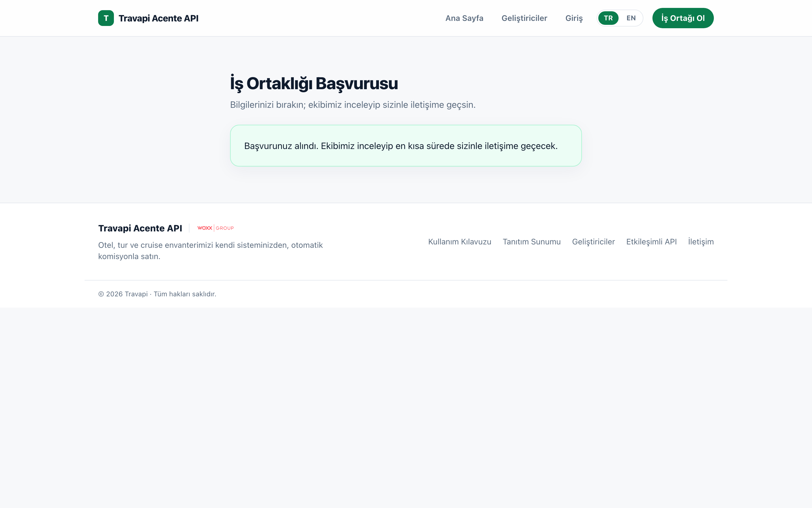Screen dimensions: 812x508
Task: Select the TR language option
Action: (608, 18)
